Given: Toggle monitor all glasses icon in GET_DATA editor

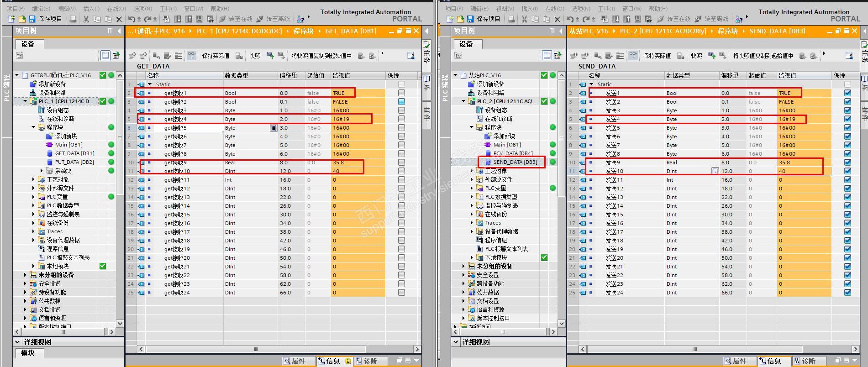Looking at the screenshot, I should [x=192, y=56].
